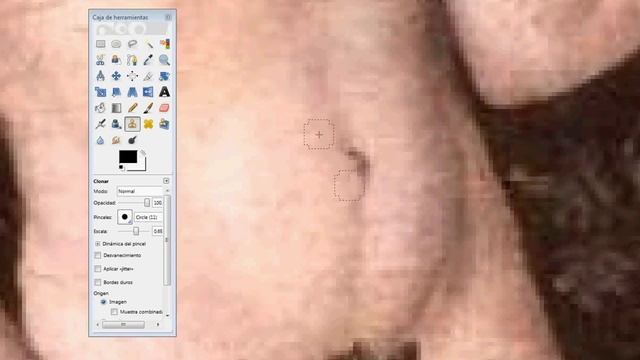Viewport: 640px width, 360px height.
Task: Select the Scissors Select tool
Action: [100, 60]
